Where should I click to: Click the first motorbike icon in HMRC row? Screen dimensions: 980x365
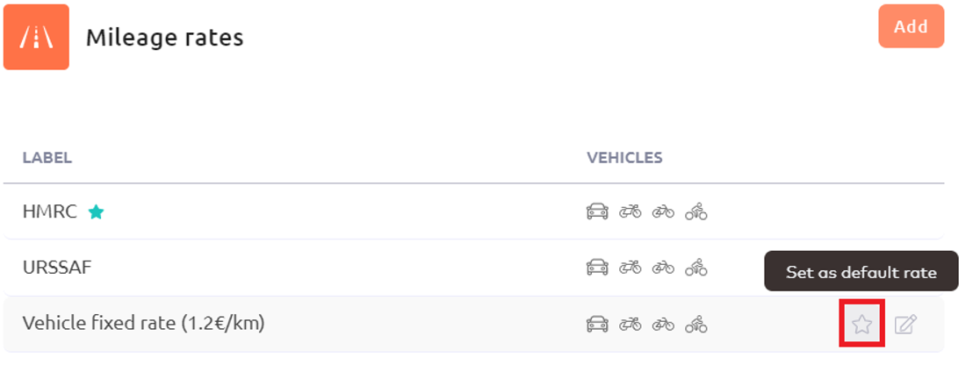pos(630,211)
